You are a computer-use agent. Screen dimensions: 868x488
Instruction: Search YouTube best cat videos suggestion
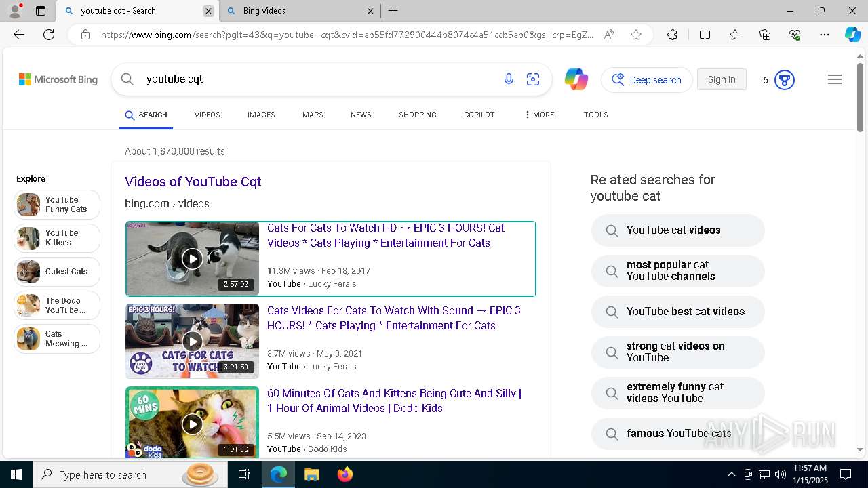(677, 312)
